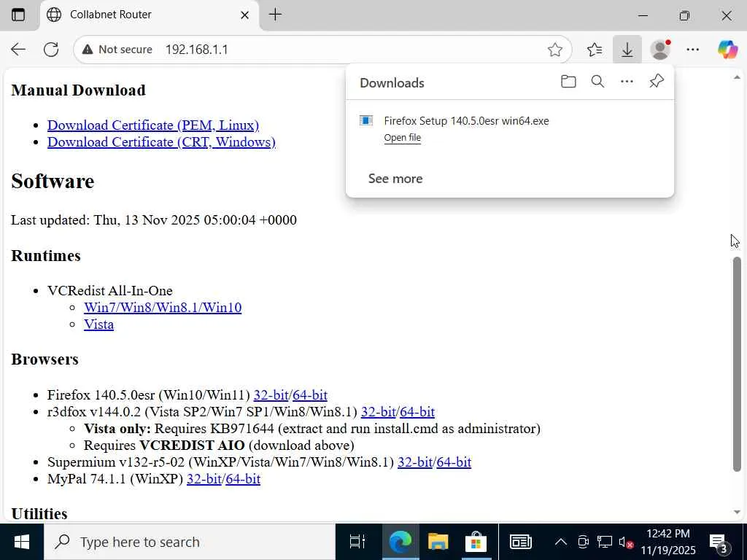747x560 pixels.
Task: Click the page vertical scrollbar thumb
Action: (737, 365)
